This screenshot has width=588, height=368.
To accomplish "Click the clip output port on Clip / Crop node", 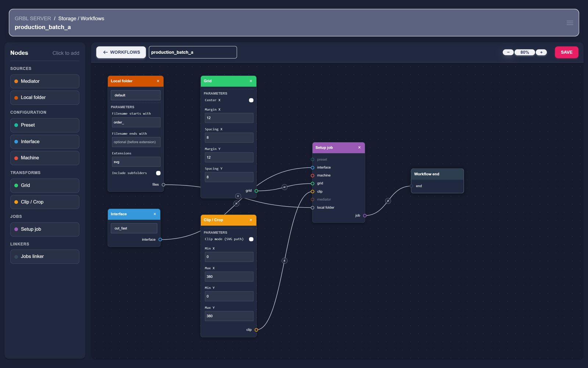I will (x=257, y=330).
